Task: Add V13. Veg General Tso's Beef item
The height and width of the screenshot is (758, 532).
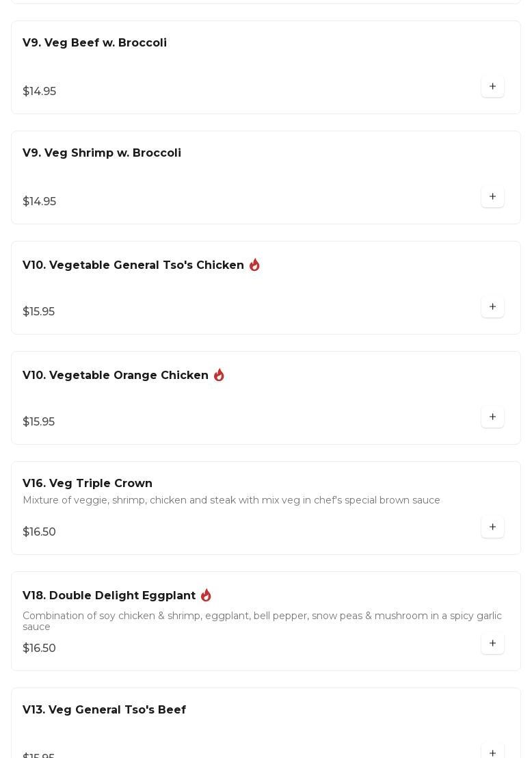Action: click(492, 753)
